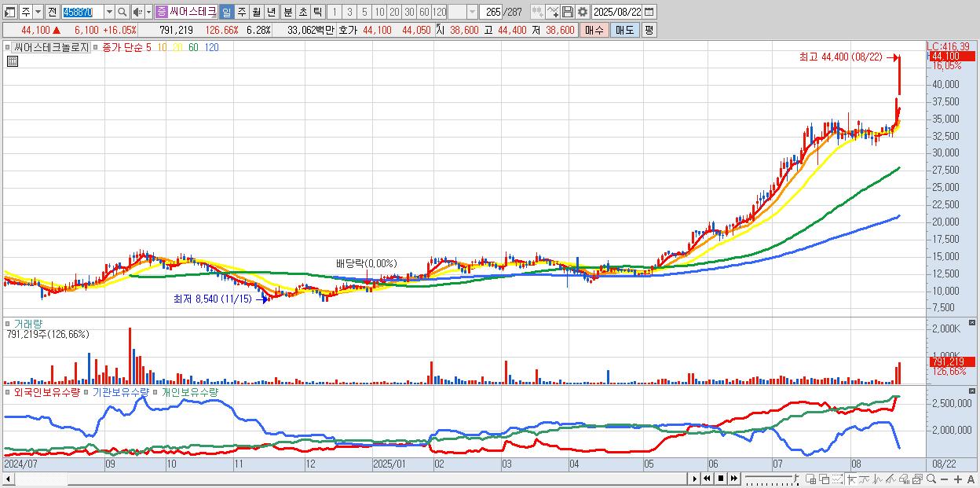This screenshot has height=488, width=980.
Task: Select interval button 1
Action: click(335, 12)
